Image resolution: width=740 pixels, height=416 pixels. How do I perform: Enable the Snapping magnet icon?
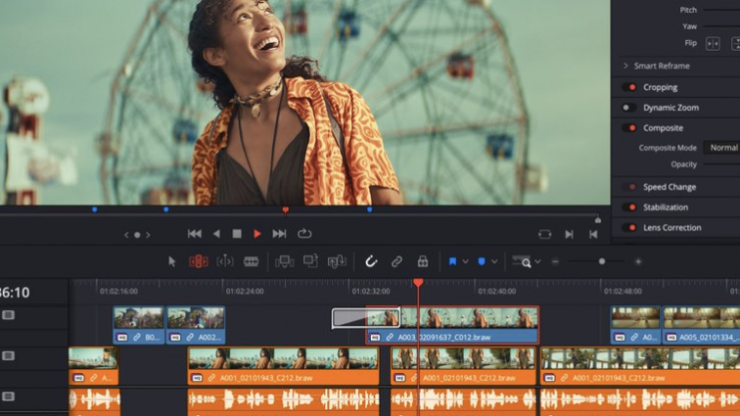point(371,261)
